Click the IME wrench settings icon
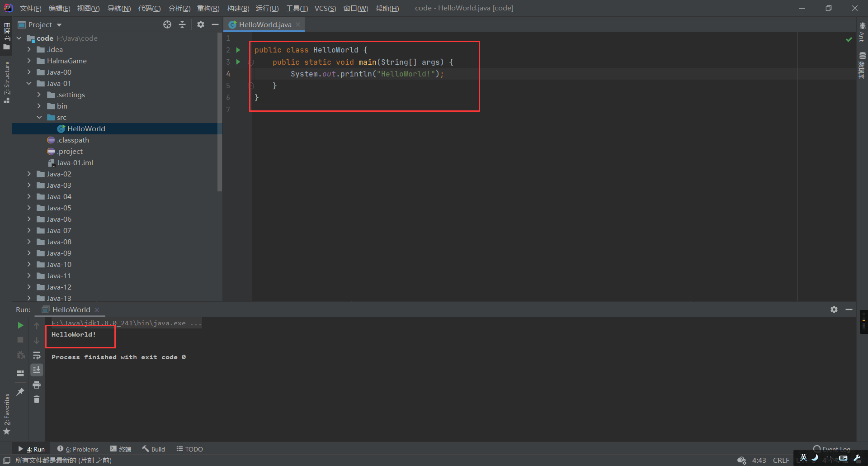The image size is (868, 466). (x=857, y=457)
